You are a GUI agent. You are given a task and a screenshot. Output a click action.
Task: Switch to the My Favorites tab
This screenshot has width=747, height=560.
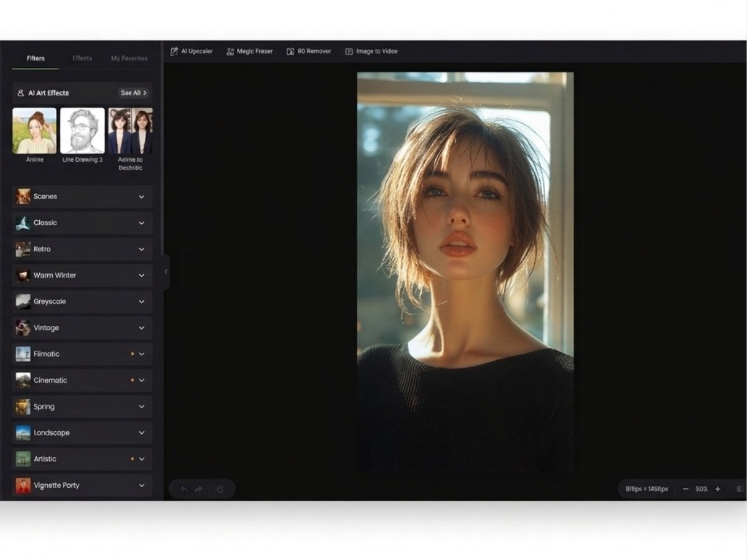coord(129,58)
